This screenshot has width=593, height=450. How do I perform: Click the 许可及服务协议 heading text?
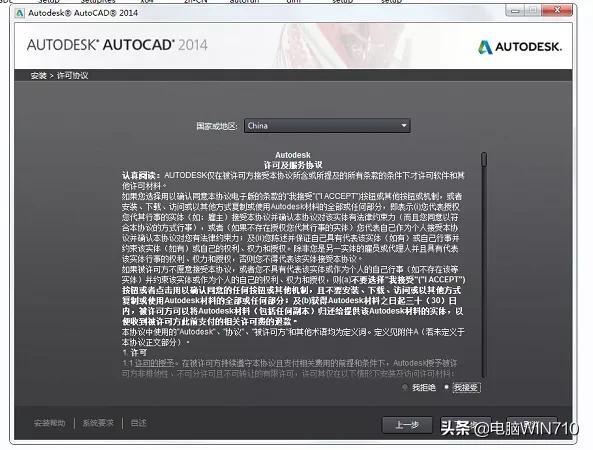[293, 165]
